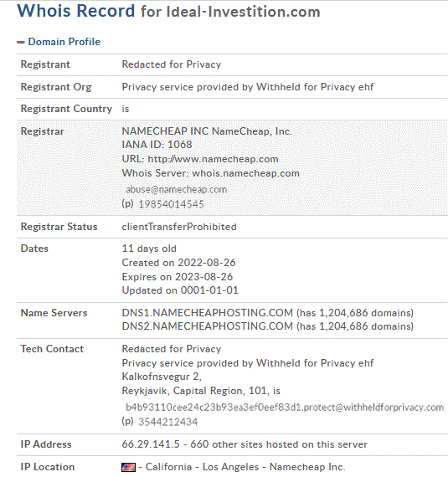Screen dimensions: 448x477
Task: Click the Kalkofnsvegur 2 address line
Action: click(162, 377)
